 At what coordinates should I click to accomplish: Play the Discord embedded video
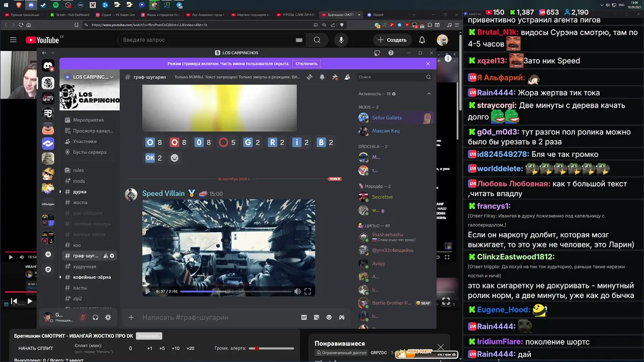click(147, 291)
